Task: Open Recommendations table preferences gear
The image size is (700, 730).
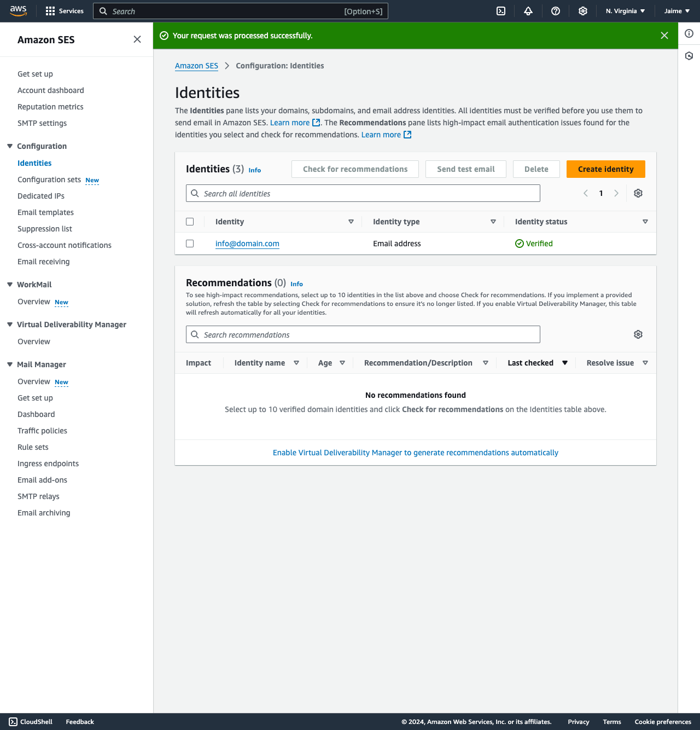Action: [638, 334]
